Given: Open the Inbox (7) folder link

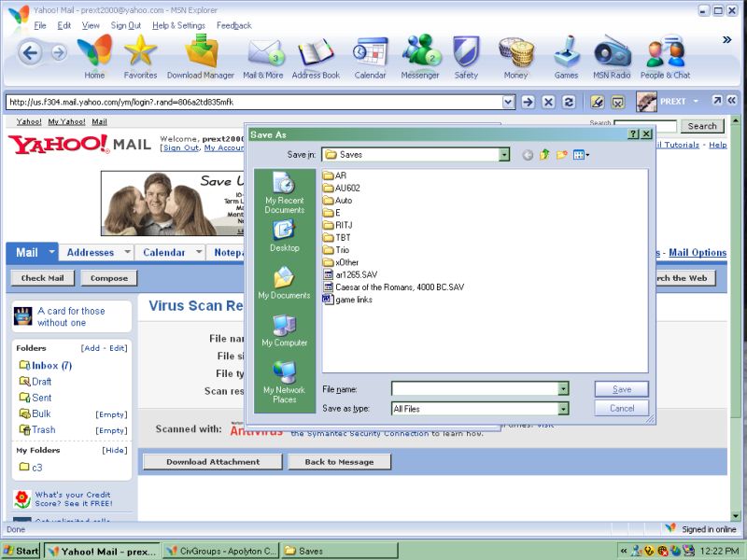Looking at the screenshot, I should coord(52,366).
